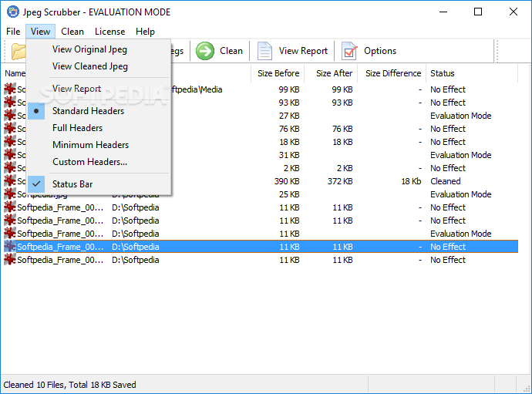Select View Cleaned Jpeg menu entry

(x=99, y=66)
